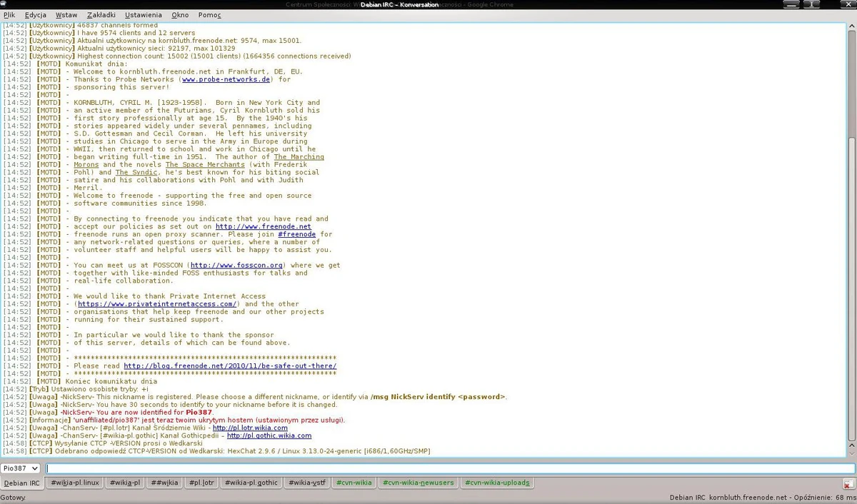857x504 pixels.
Task: Open the be-safe-out-there blog link
Action: click(229, 366)
